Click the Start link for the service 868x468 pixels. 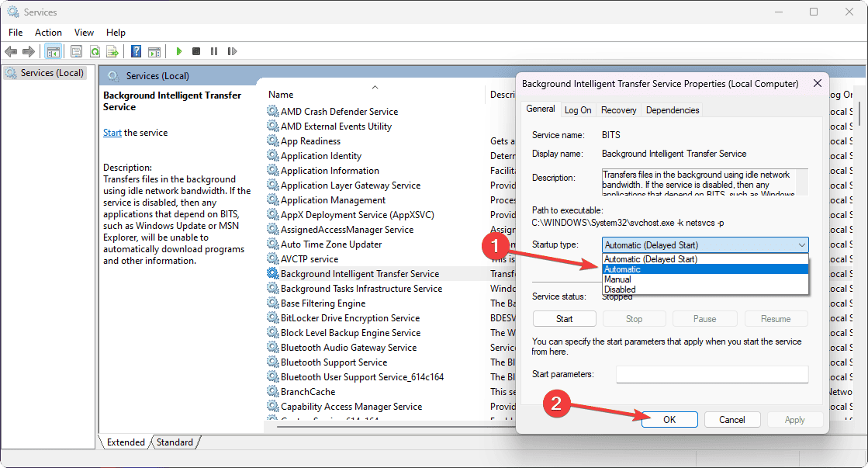point(112,133)
